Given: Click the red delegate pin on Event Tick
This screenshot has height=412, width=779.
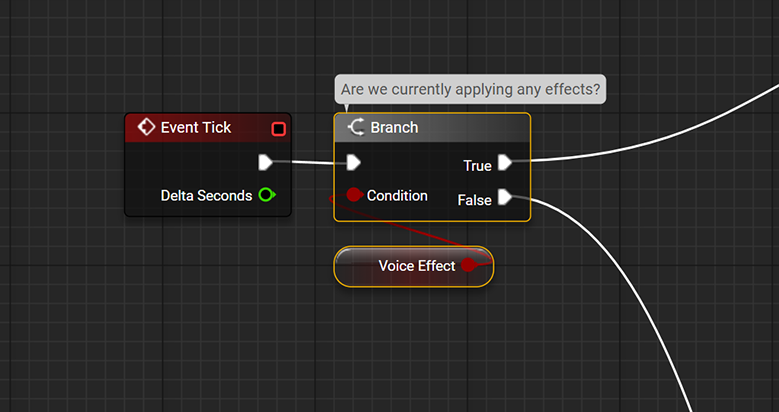Looking at the screenshot, I should pyautogui.click(x=278, y=128).
